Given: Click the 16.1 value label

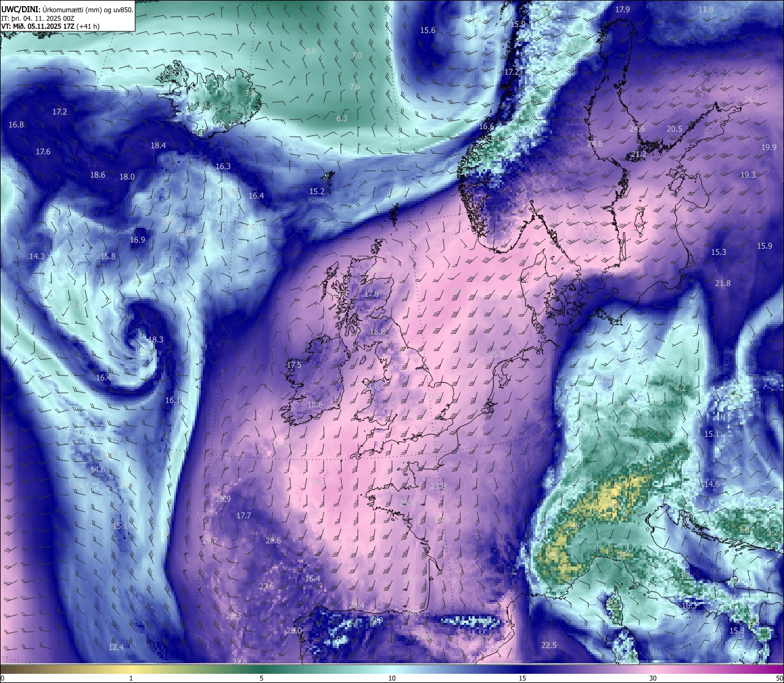Looking at the screenshot, I should 173,400.
